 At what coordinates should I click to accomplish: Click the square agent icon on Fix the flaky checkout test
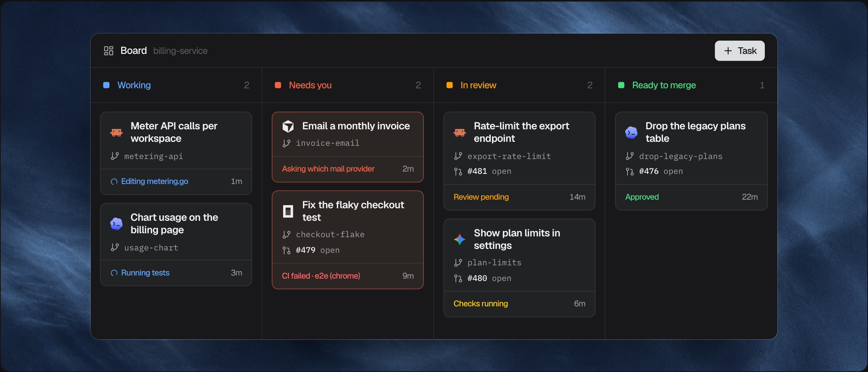[x=288, y=211]
